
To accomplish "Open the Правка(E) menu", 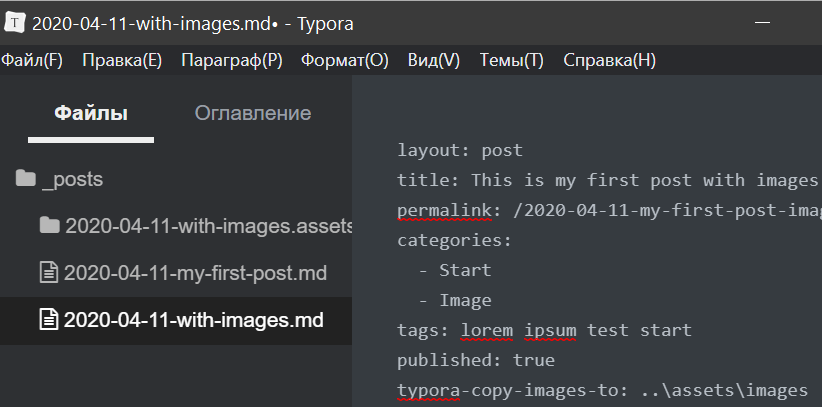I will pos(121,60).
